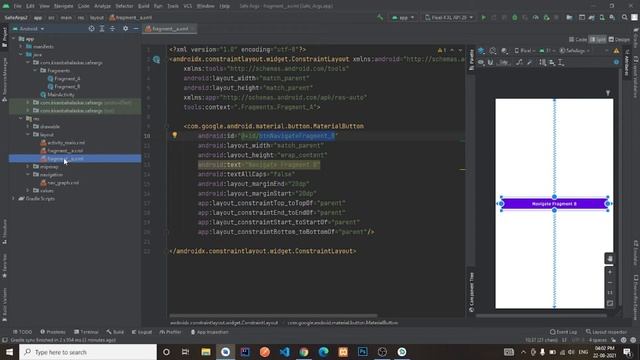This screenshot has width=640, height=360.
Task: Click the design warning triangle icon
Action: coord(616,51)
